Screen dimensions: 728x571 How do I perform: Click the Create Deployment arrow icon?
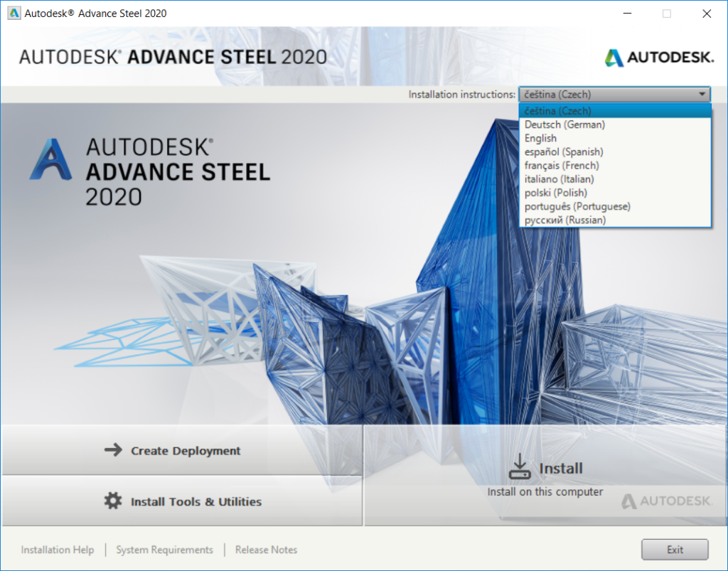click(113, 450)
